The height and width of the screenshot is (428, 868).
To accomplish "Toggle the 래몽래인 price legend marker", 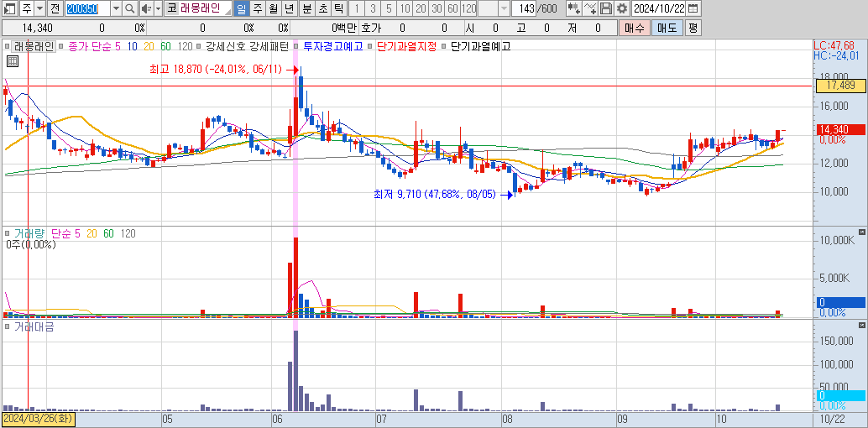I will pos(8,47).
